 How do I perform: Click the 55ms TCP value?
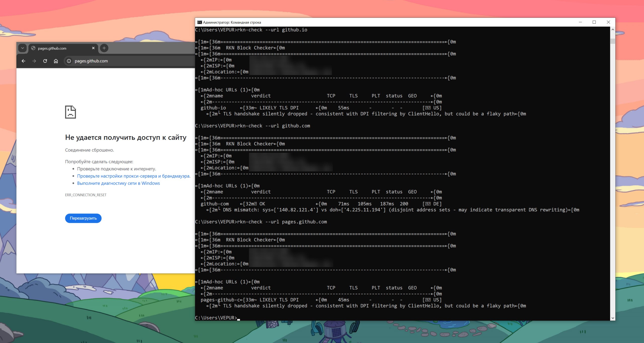tap(344, 108)
